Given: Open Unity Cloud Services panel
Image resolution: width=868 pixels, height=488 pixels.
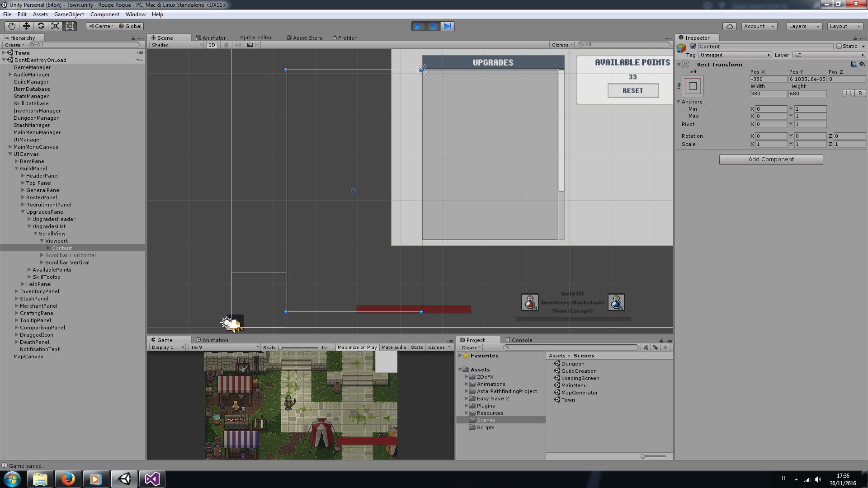Looking at the screenshot, I should (730, 26).
